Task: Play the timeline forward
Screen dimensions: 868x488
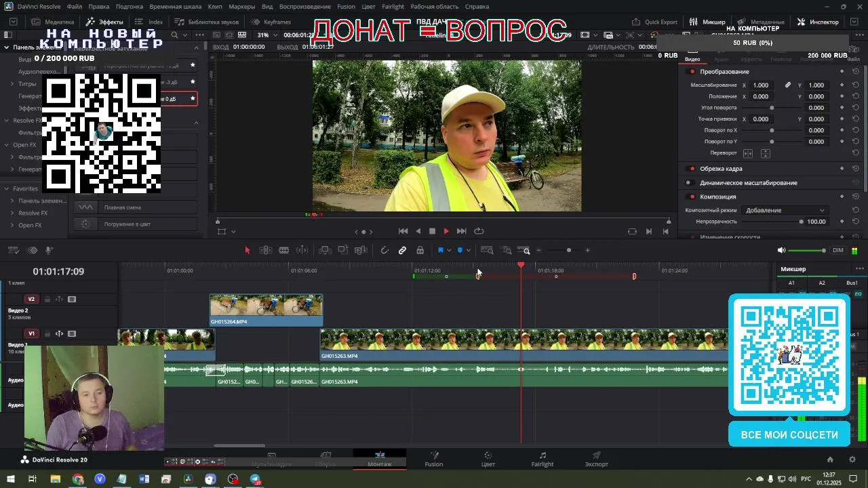Action: tap(446, 231)
